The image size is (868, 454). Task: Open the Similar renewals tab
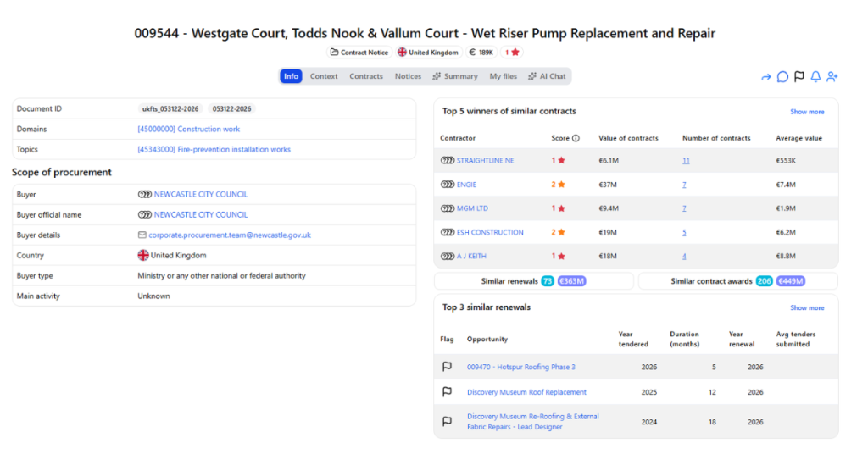534,281
